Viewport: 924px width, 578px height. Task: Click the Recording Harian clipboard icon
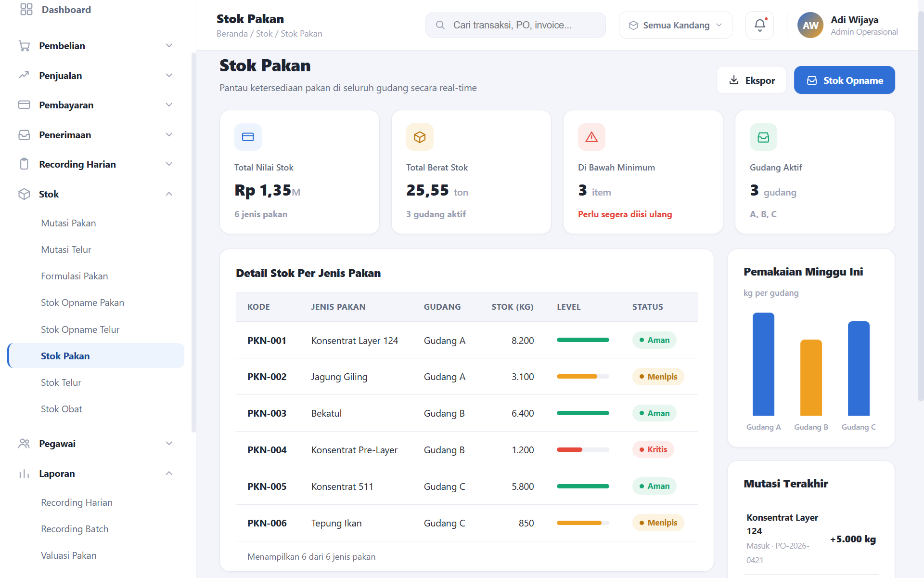point(24,164)
